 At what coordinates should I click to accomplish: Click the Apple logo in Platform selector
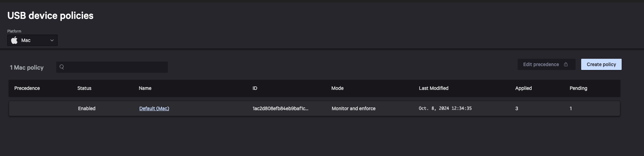coord(14,40)
